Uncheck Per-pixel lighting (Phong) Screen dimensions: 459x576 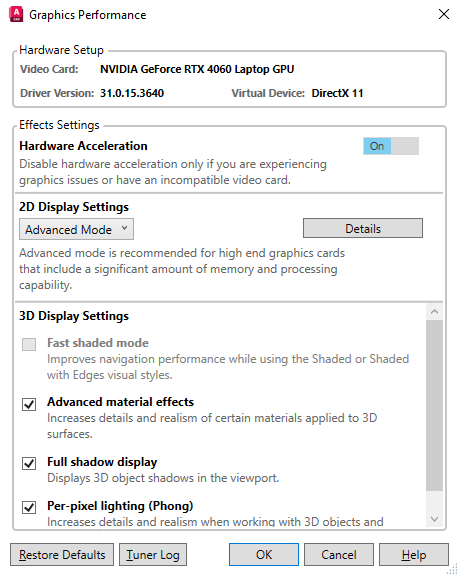pos(29,507)
